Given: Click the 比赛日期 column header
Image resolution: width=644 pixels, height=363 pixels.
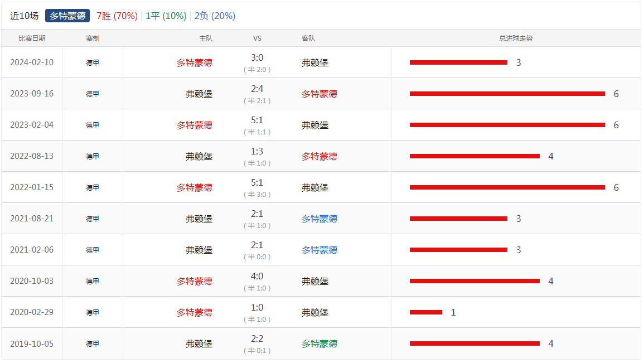Looking at the screenshot, I should pyautogui.click(x=32, y=38).
